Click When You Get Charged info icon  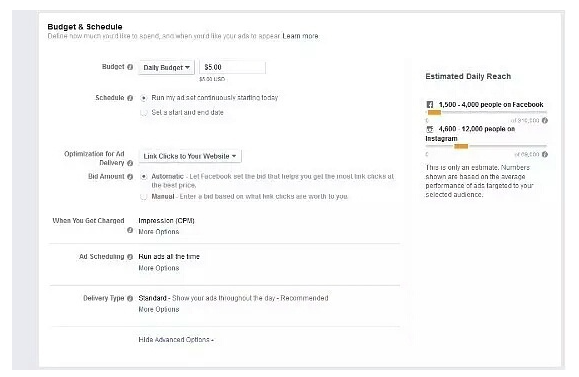click(130, 230)
